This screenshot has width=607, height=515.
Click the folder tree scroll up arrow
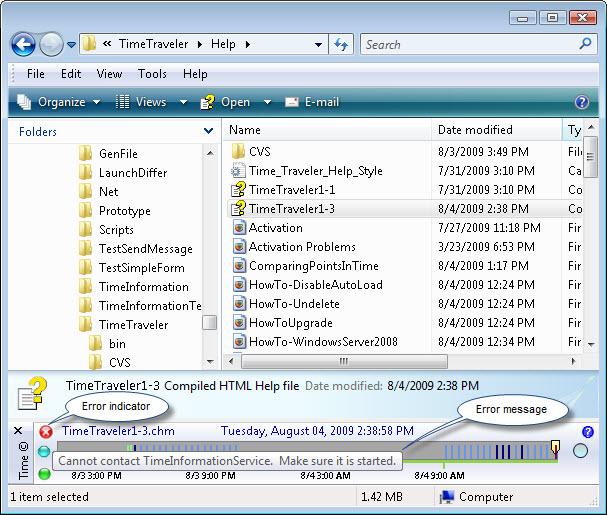(210, 153)
